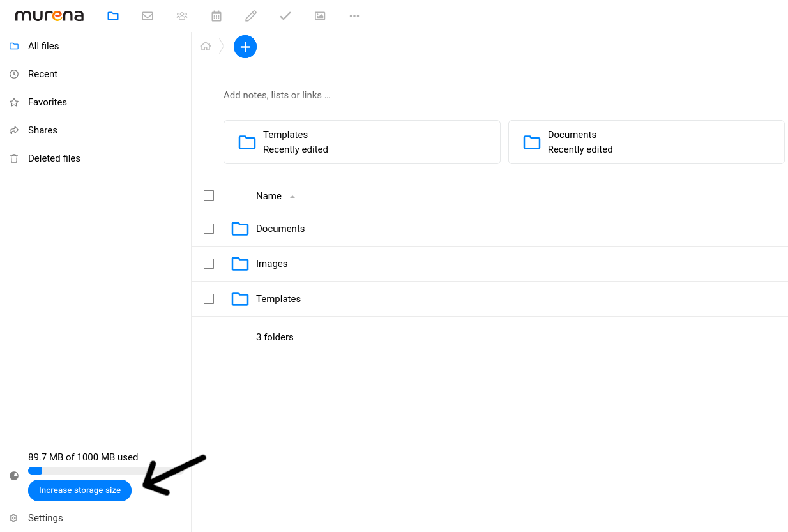Open Deleted files in sidebar
The width and height of the screenshot is (788, 532).
54,158
